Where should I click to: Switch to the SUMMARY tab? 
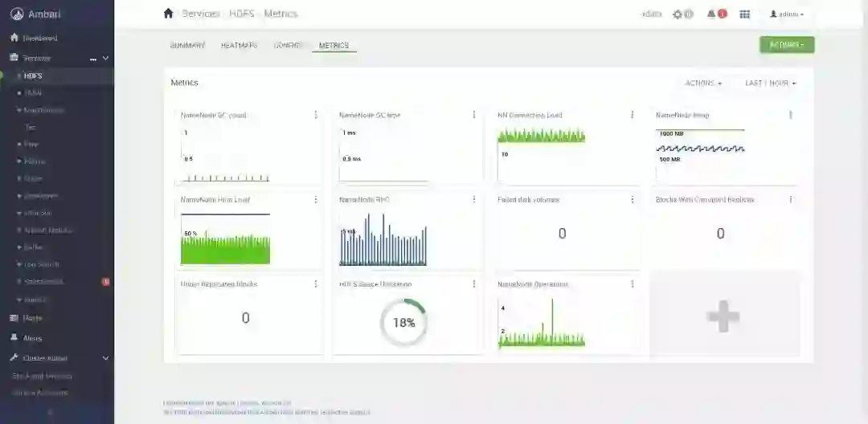point(187,45)
